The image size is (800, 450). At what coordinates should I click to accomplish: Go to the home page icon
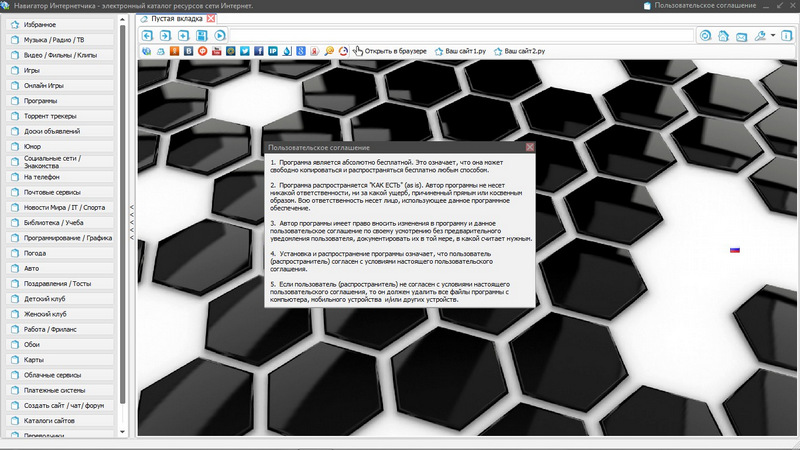(x=723, y=36)
